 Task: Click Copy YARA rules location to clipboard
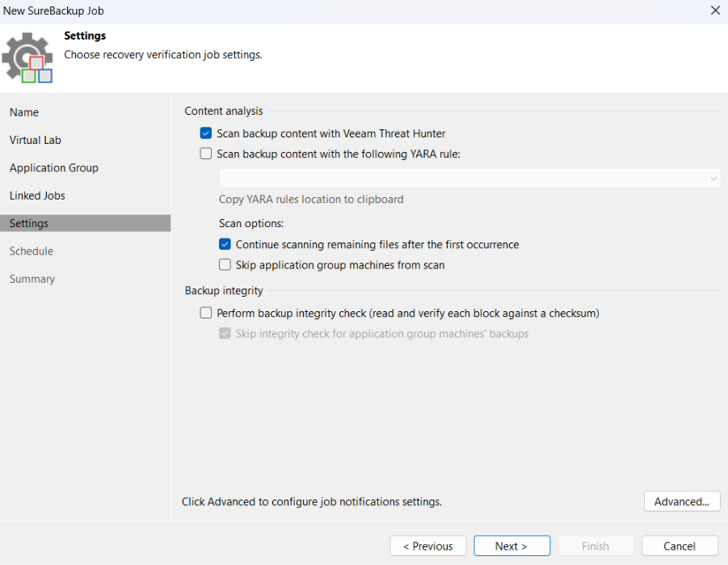(x=311, y=199)
